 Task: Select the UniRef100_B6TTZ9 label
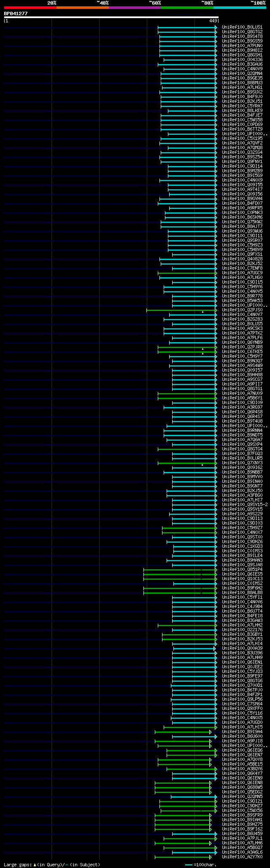pyautogui.click(x=242, y=129)
